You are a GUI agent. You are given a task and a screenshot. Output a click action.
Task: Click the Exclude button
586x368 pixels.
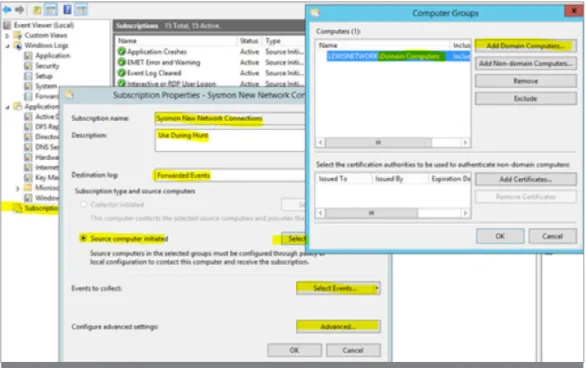[x=525, y=99]
